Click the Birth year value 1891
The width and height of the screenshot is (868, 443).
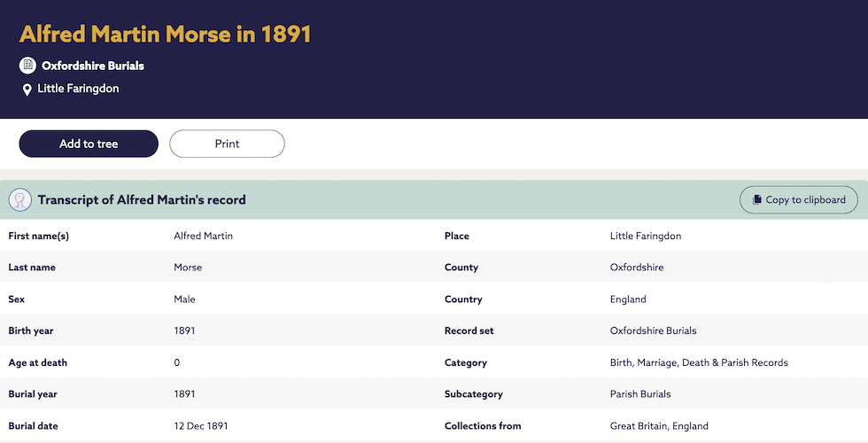point(184,331)
